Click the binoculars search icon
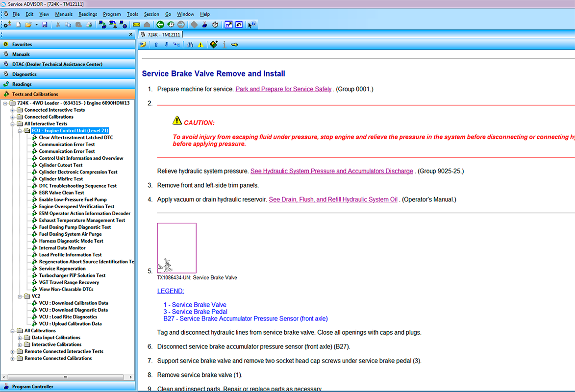Image resolution: width=575 pixels, height=392 pixels. pyautogui.click(x=190, y=45)
